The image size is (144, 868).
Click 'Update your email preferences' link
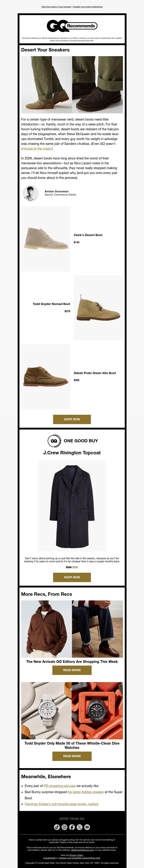point(88,6)
